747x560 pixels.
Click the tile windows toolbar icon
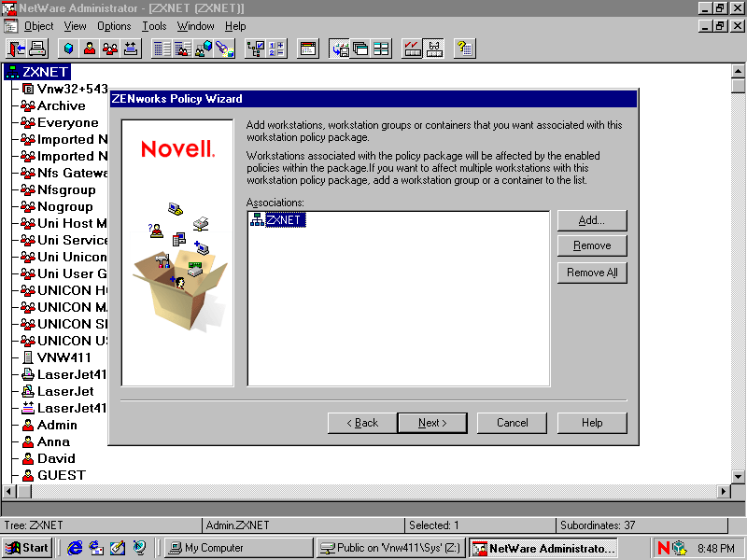click(381, 49)
